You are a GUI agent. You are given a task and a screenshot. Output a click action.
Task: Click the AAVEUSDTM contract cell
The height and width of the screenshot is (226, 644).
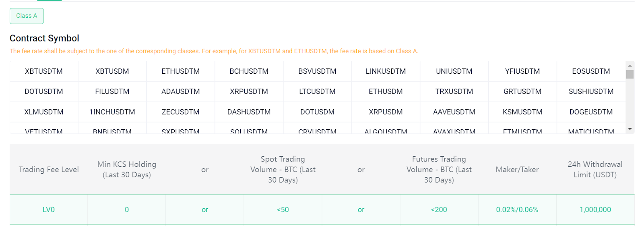(454, 112)
